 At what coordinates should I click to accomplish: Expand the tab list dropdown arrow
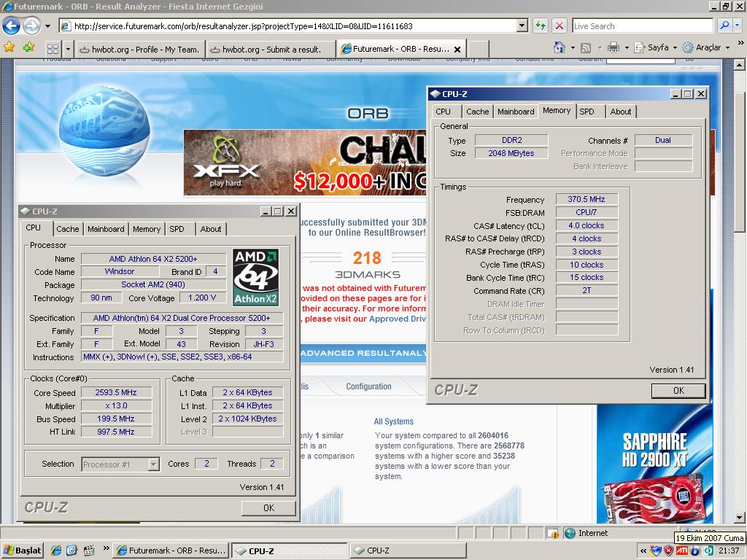[x=68, y=49]
